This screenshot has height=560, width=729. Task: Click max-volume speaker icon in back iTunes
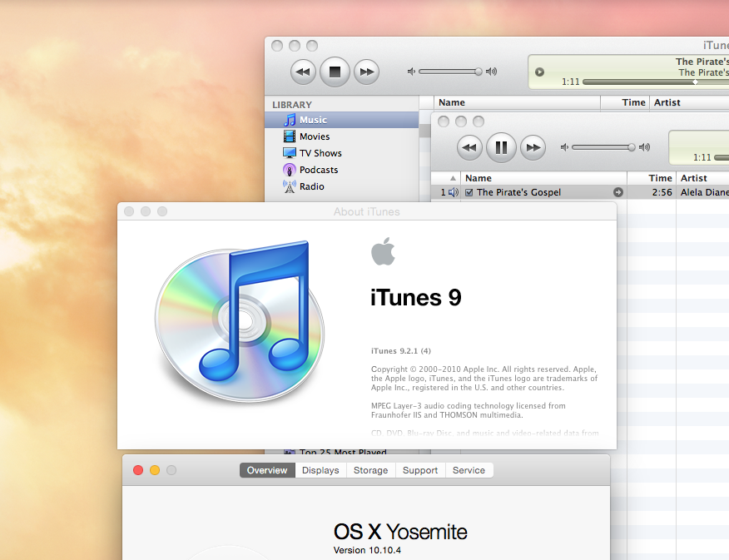[492, 72]
